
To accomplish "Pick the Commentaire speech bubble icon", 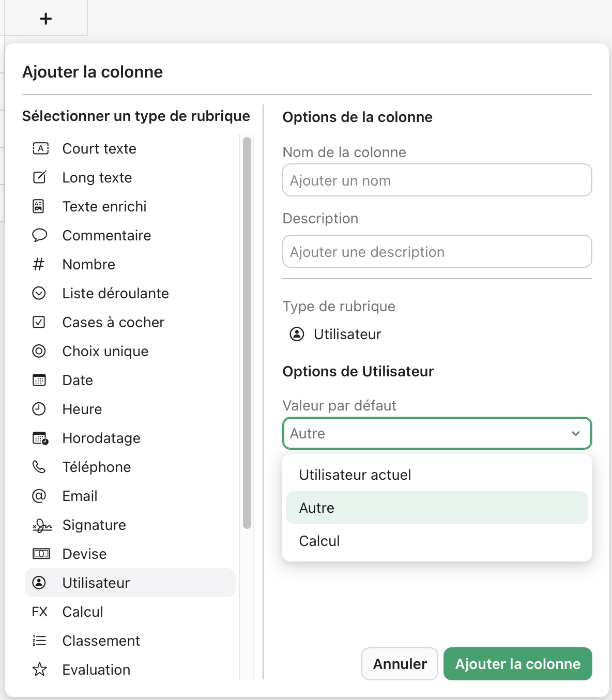I will pyautogui.click(x=39, y=236).
